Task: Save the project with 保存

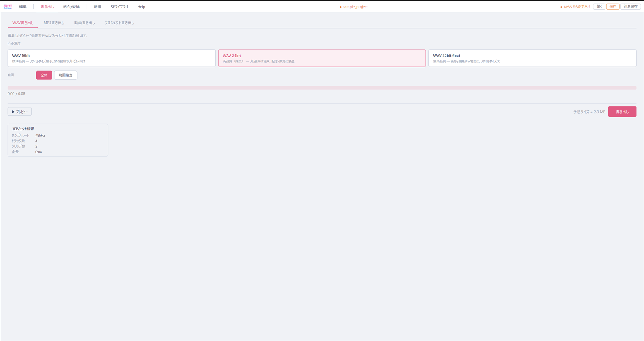Action: [x=613, y=7]
